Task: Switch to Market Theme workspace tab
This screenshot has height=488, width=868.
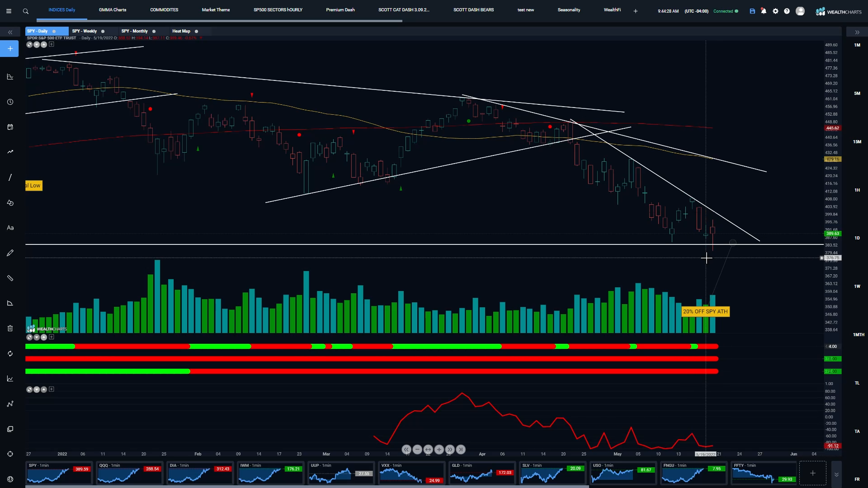Action: (216, 10)
